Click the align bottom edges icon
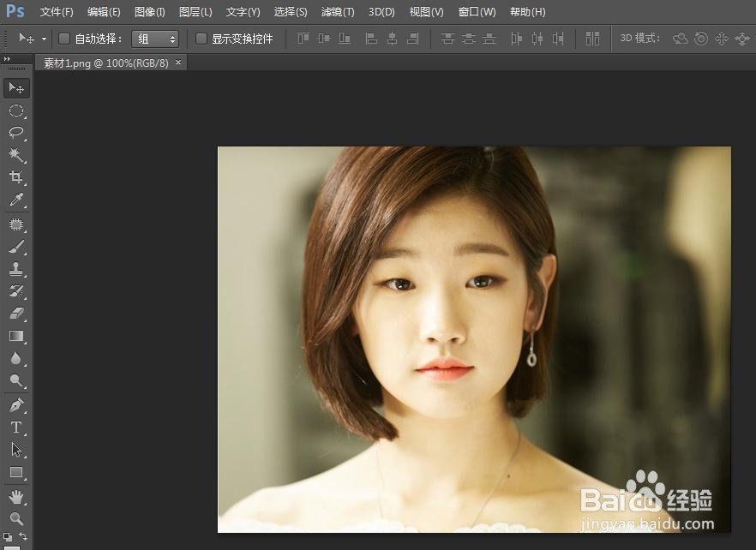Viewport: 756px width, 550px height. tap(345, 38)
